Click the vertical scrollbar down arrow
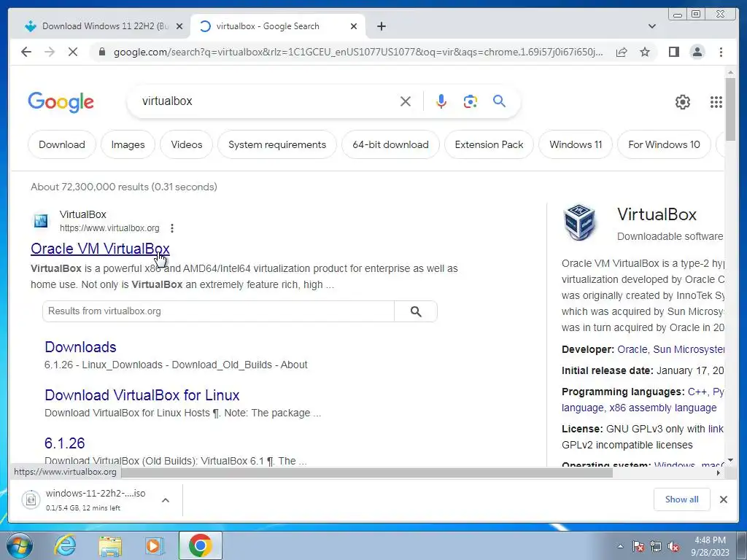 [x=730, y=461]
